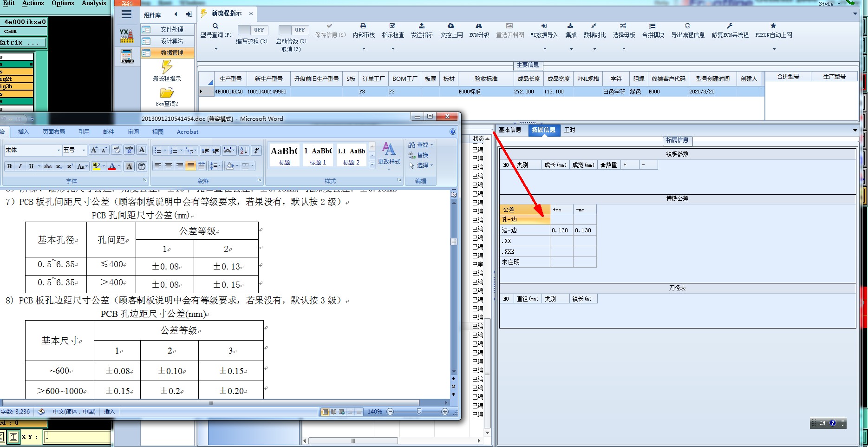This screenshot has height=447, width=868.
Task: Center align paragraph in Word
Action: click(x=169, y=166)
